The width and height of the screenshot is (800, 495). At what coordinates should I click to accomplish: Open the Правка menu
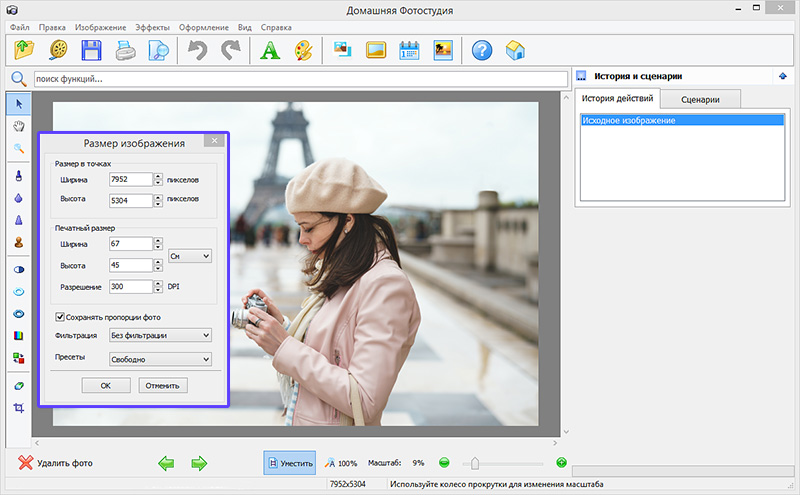[x=52, y=28]
